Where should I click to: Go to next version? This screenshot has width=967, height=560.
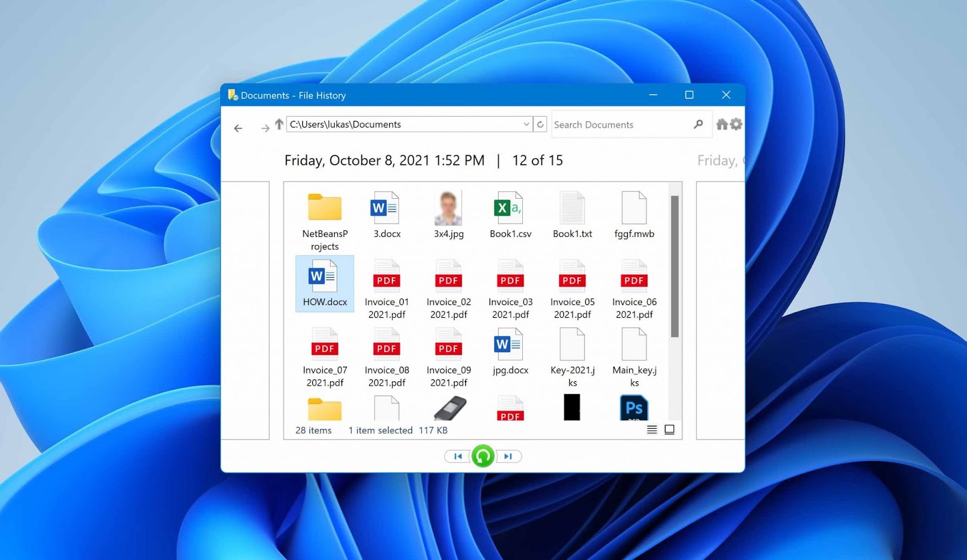click(508, 457)
